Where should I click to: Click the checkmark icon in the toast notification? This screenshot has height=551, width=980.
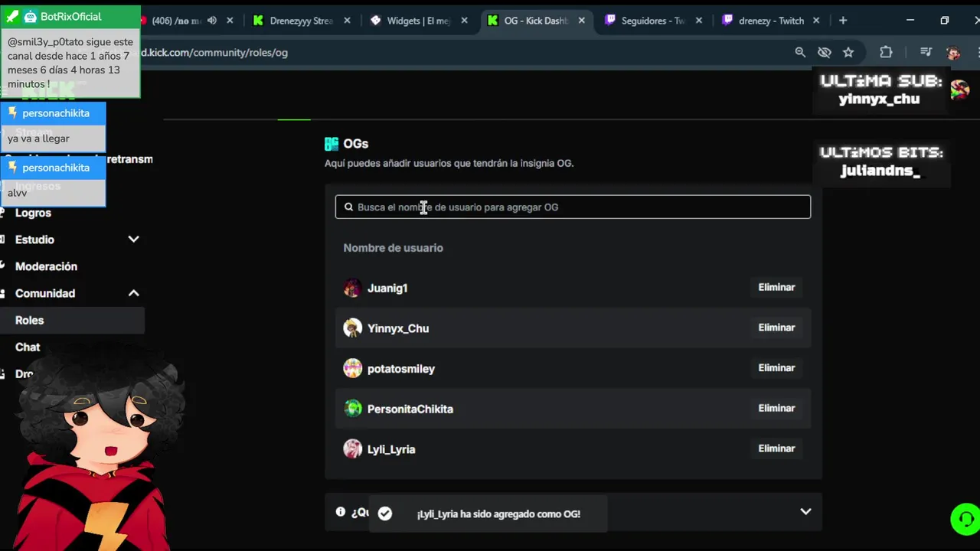[385, 514]
